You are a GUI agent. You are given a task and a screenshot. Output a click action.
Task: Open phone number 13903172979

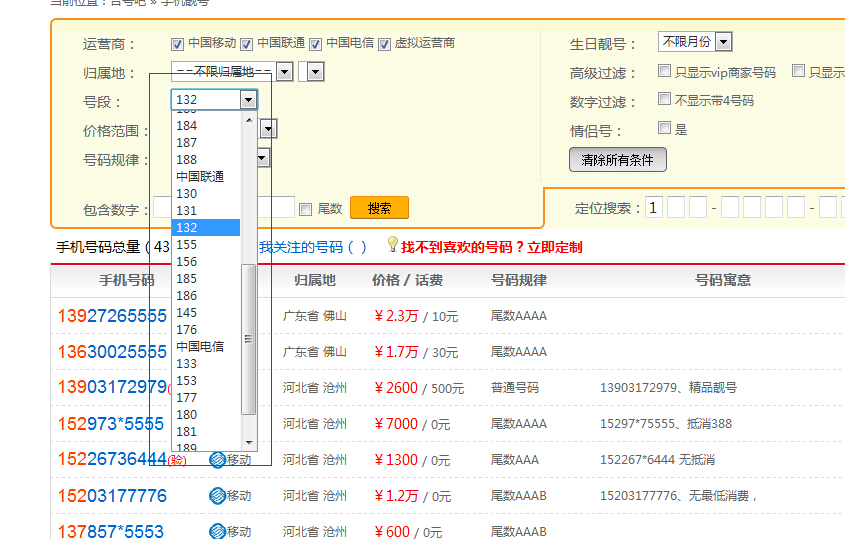pos(112,387)
